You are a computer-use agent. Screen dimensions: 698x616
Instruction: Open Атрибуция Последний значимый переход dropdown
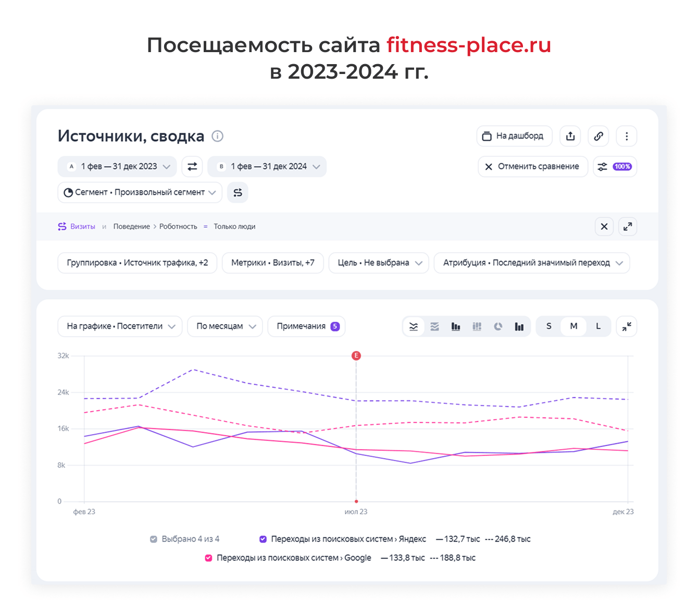(532, 263)
